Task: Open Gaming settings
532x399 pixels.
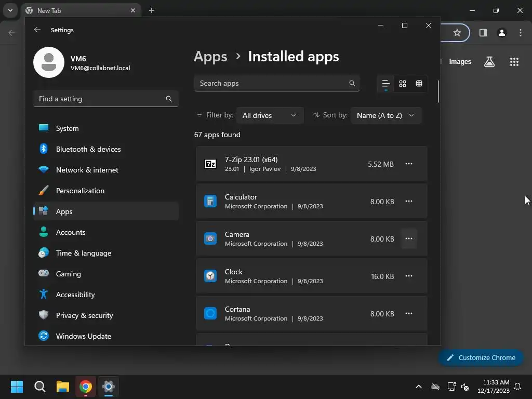Action: point(105,274)
